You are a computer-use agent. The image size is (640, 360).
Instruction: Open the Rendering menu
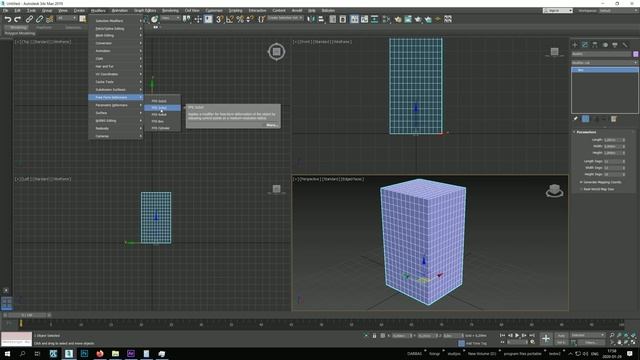pyautogui.click(x=170, y=11)
